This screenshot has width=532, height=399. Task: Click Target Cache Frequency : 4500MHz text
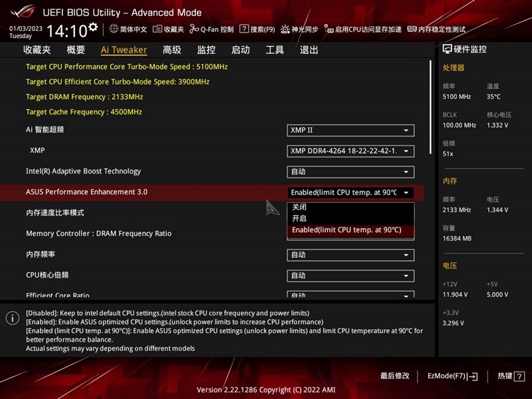[84, 112]
